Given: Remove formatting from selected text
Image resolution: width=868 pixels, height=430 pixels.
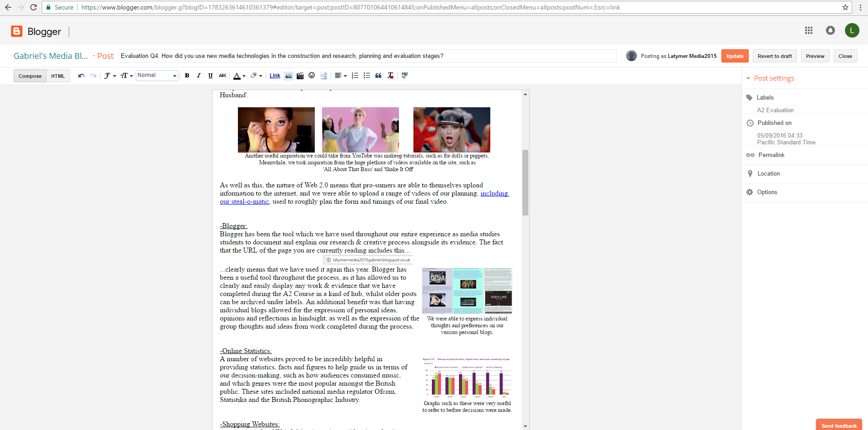Looking at the screenshot, I should coord(390,76).
